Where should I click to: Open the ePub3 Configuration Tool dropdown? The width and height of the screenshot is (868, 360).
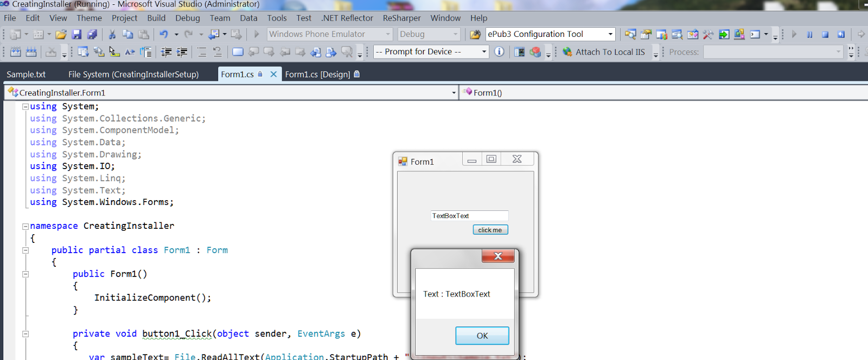click(x=610, y=34)
